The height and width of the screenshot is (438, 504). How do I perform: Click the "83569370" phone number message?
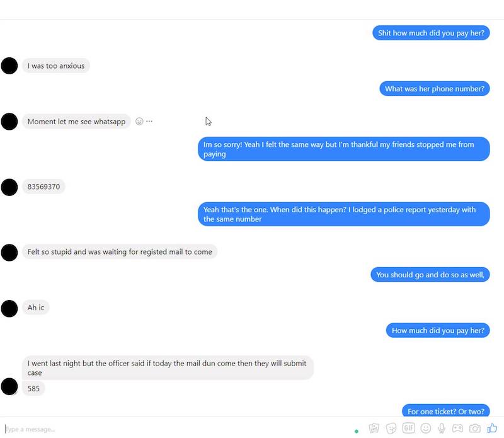click(43, 187)
